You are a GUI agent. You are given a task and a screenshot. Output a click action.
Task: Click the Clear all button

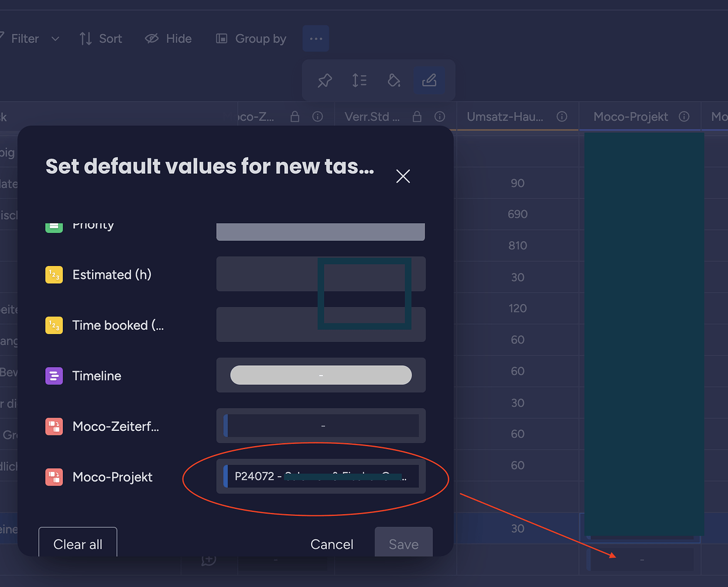coord(77,544)
